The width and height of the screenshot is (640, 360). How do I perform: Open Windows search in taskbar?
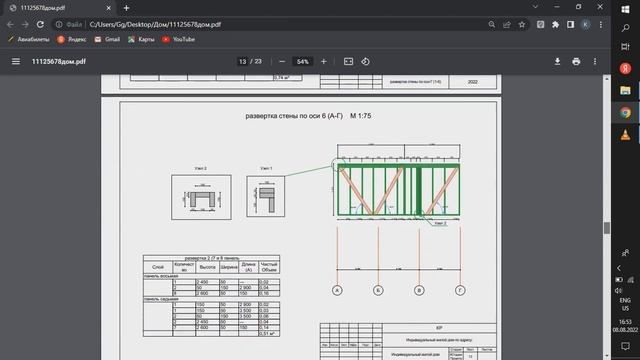click(625, 28)
